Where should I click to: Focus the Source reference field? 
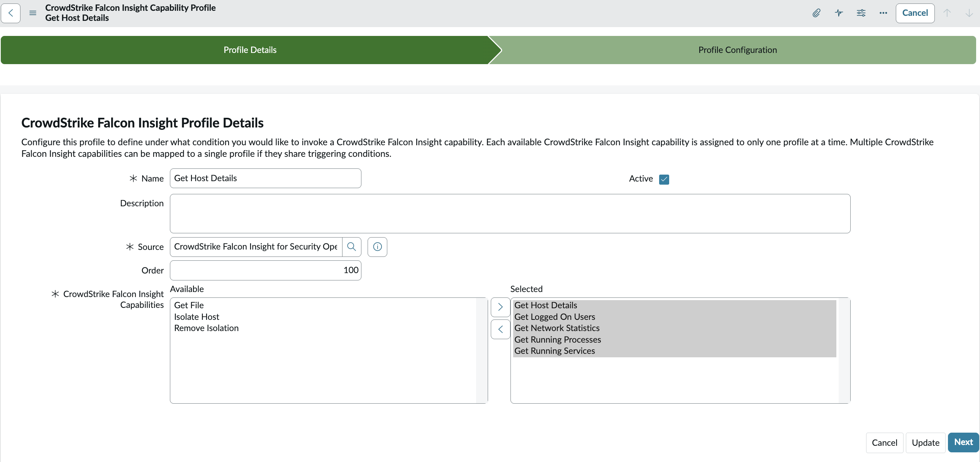256,247
